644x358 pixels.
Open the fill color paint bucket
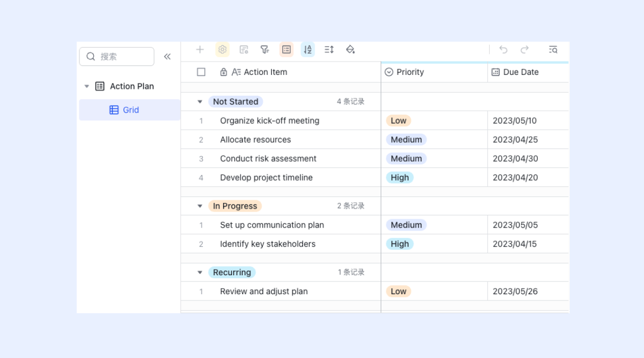(351, 50)
